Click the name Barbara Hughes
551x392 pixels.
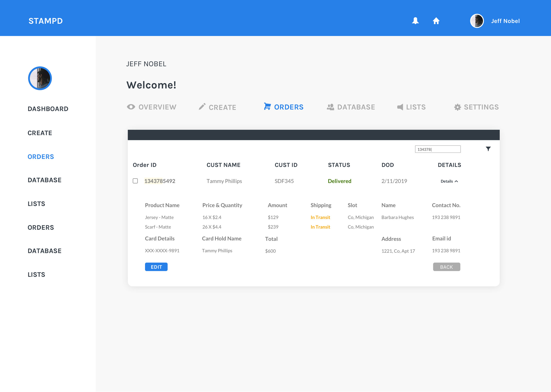coord(397,217)
